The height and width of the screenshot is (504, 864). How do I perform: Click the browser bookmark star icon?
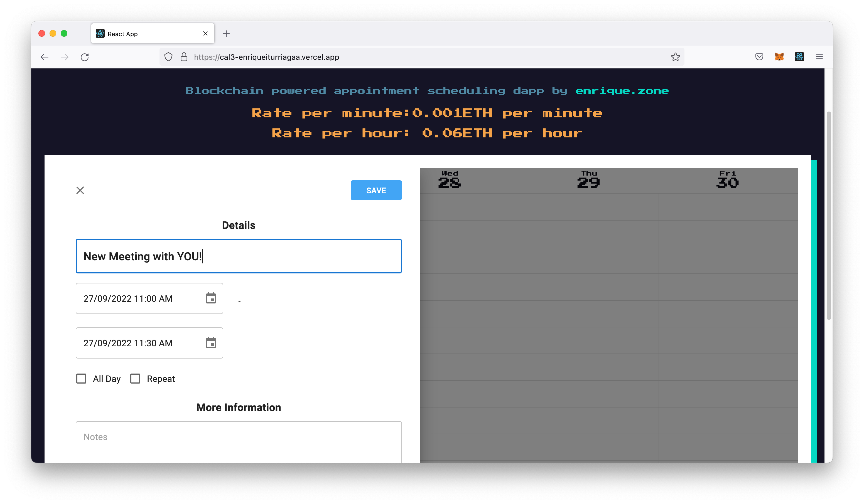point(676,56)
